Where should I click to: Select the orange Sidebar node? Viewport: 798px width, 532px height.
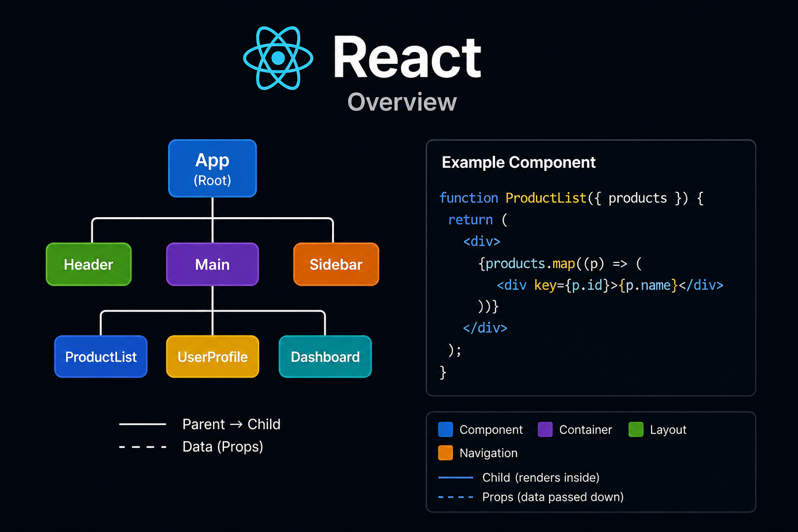tap(336, 264)
